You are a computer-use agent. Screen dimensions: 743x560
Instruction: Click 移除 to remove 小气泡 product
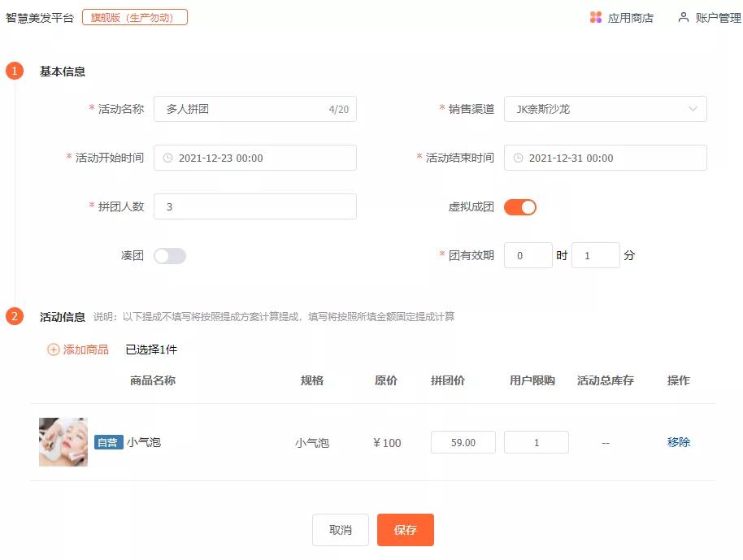click(679, 442)
